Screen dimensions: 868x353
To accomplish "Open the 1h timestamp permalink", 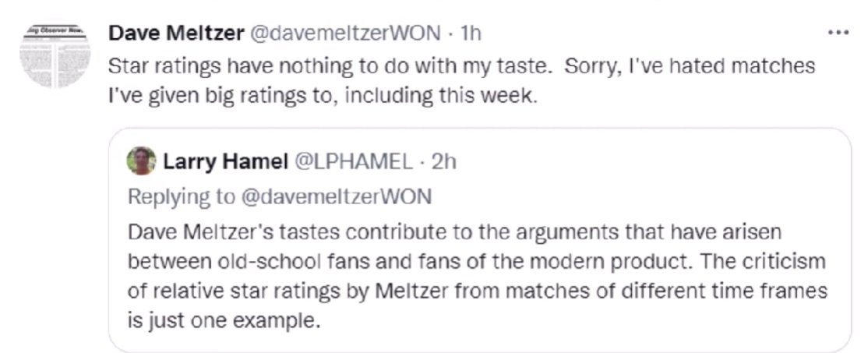I will pos(471,34).
